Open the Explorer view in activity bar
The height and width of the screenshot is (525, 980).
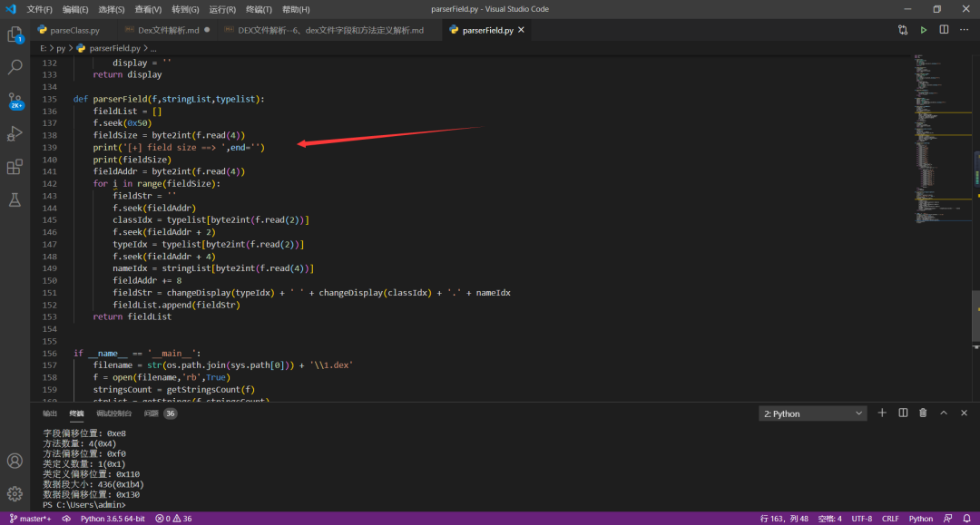(x=15, y=34)
